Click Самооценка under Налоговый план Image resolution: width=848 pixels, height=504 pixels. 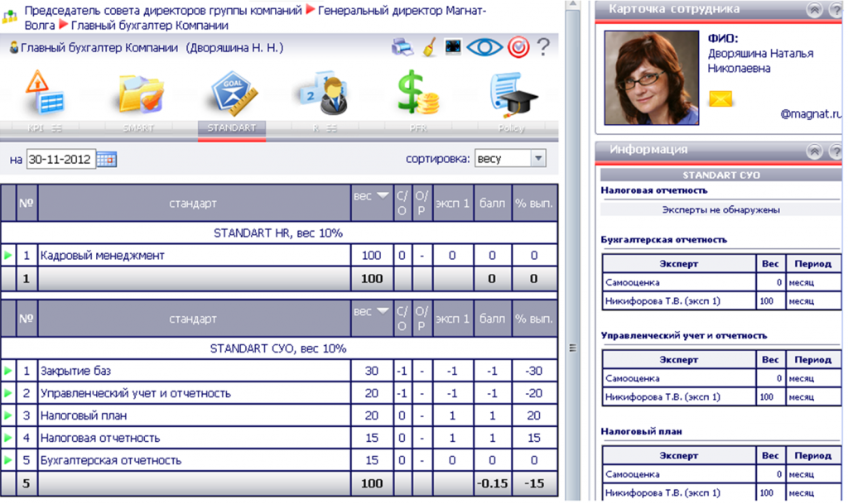click(632, 474)
